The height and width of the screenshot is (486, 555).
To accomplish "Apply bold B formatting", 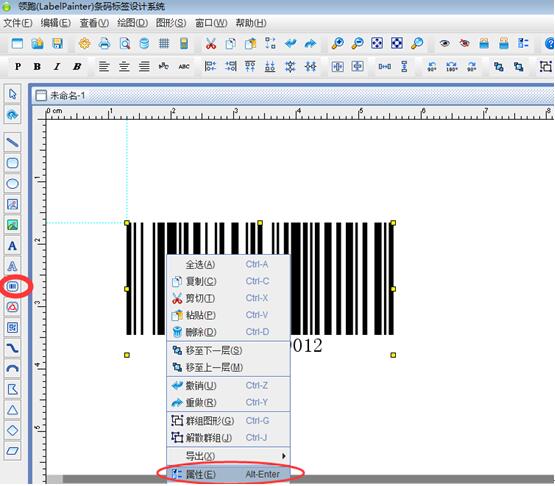I will click(x=37, y=66).
